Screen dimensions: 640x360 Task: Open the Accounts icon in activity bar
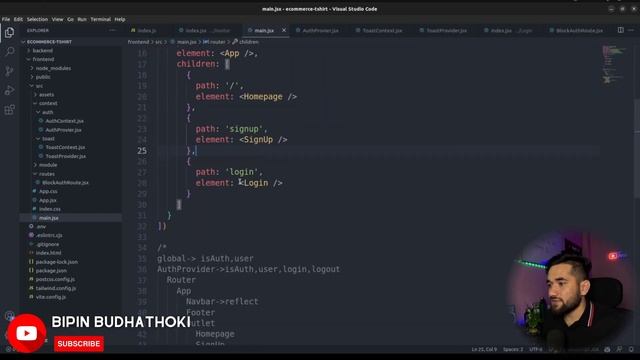click(x=9, y=316)
